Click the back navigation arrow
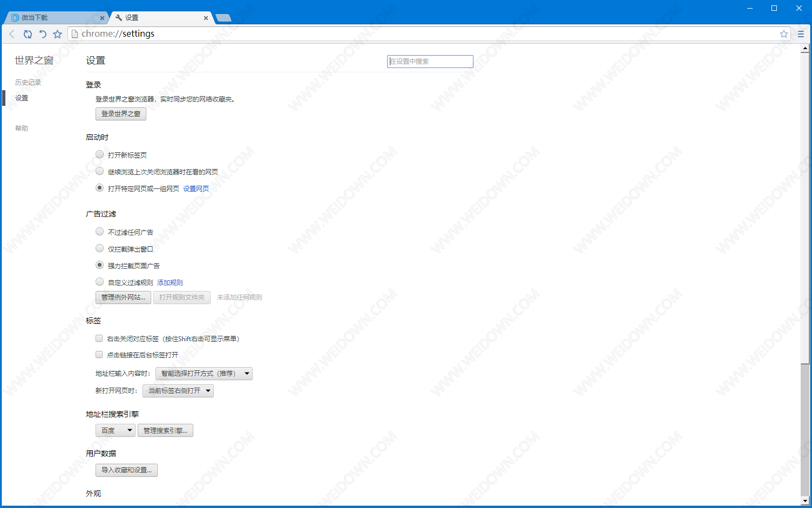This screenshot has width=812, height=508. (12, 34)
